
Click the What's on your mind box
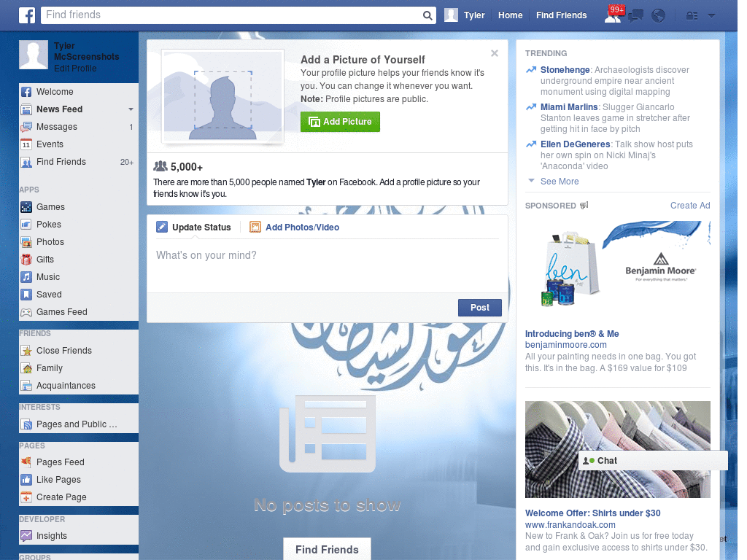(328, 265)
